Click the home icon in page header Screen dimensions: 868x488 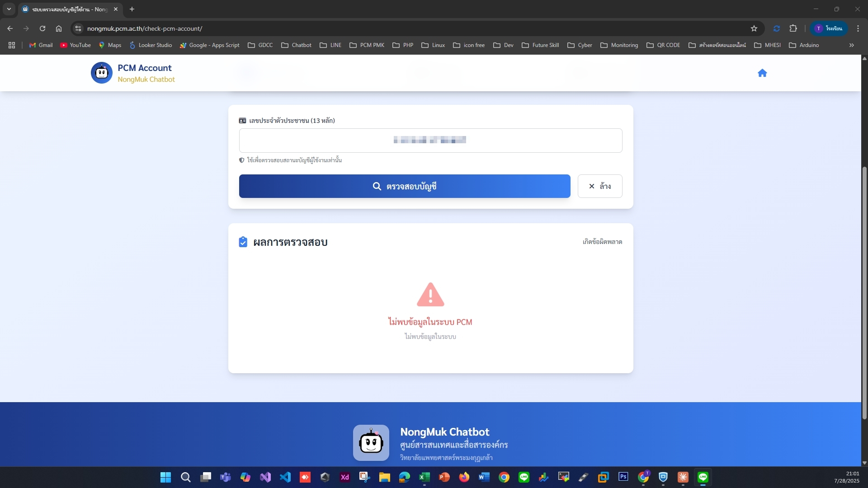click(762, 73)
